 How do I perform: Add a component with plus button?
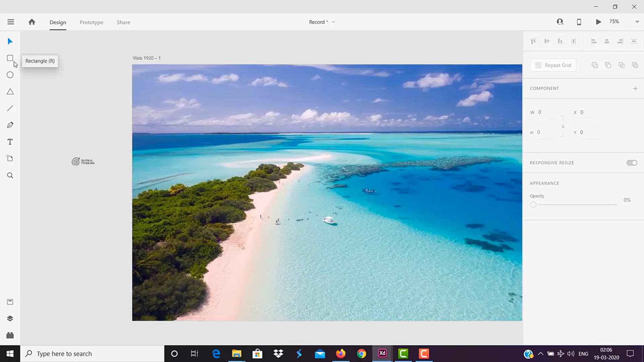(x=635, y=88)
